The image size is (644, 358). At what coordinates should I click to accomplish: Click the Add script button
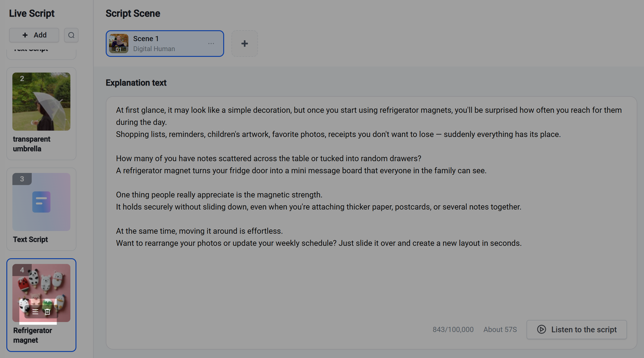[34, 35]
